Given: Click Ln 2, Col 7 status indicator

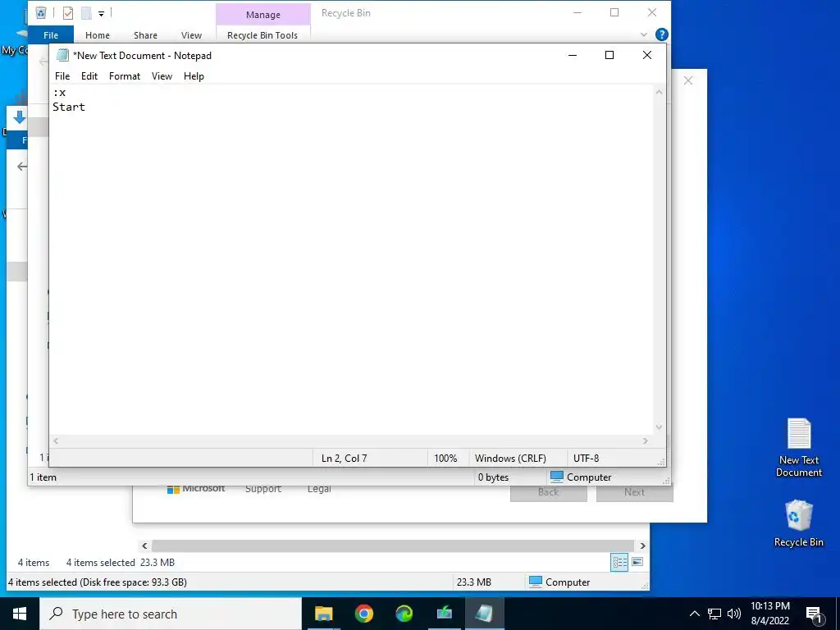Looking at the screenshot, I should coord(344,459).
